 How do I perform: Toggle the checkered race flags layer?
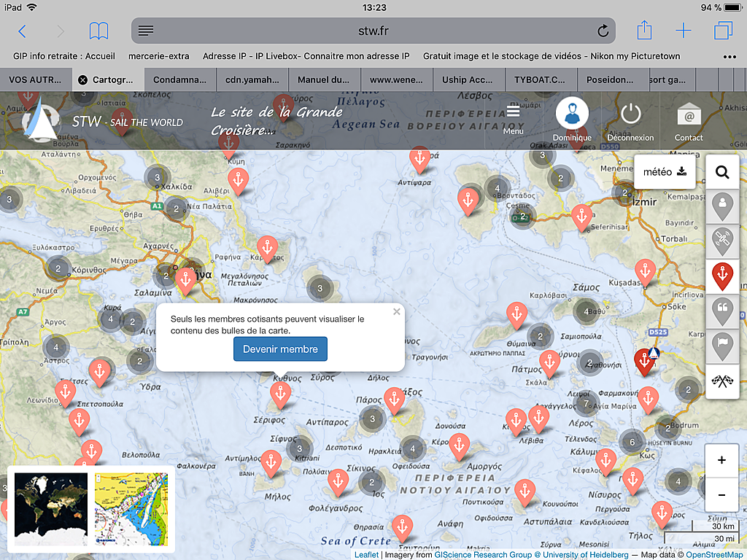coord(722,381)
